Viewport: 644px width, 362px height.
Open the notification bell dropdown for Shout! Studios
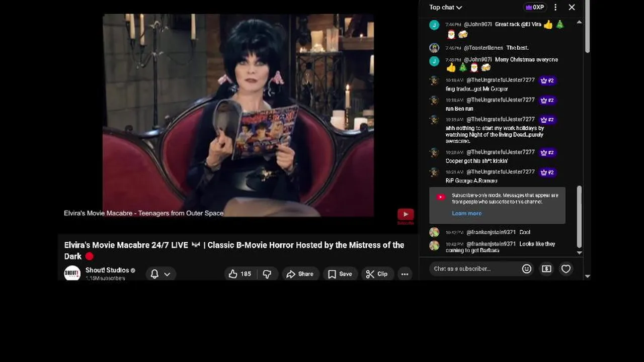160,274
